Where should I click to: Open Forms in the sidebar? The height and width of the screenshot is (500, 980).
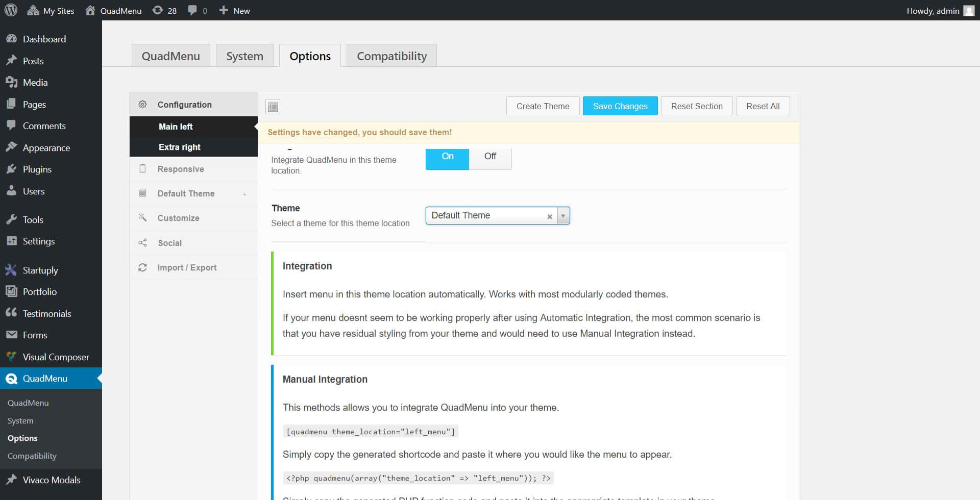click(51, 335)
